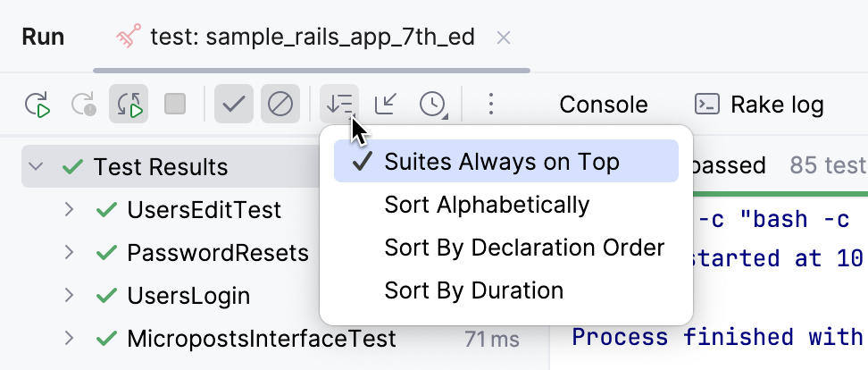Expand the UsersEditTest tree node
Image resolution: width=868 pixels, height=370 pixels.
point(69,210)
